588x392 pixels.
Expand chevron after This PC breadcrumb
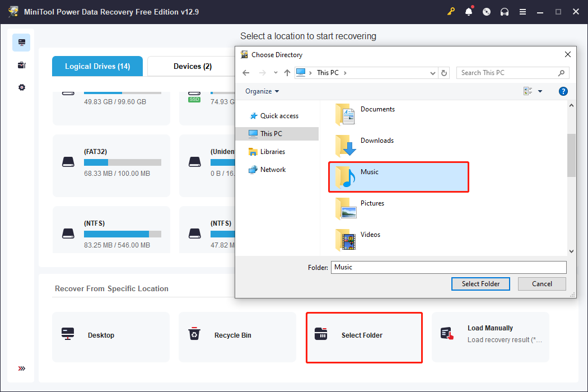pos(345,73)
